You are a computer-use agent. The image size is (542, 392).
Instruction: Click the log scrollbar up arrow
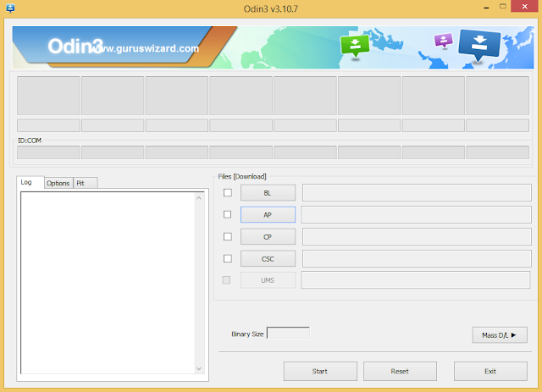pos(199,198)
